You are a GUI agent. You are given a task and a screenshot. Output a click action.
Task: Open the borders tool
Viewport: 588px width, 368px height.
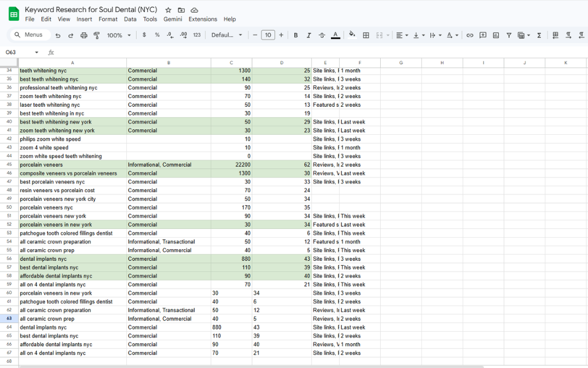(366, 35)
